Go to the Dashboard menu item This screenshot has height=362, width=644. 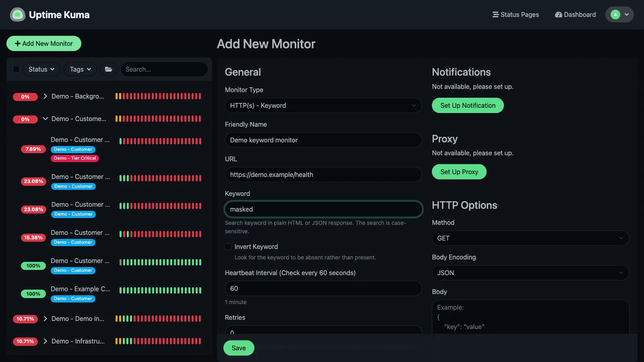tap(575, 14)
